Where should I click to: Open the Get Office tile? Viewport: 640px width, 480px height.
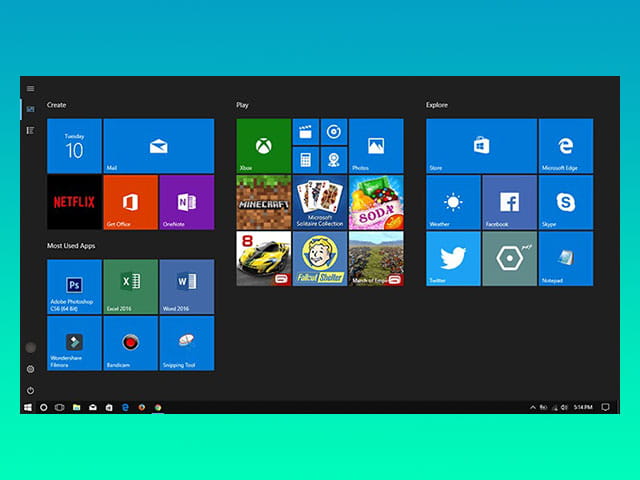[x=131, y=202]
